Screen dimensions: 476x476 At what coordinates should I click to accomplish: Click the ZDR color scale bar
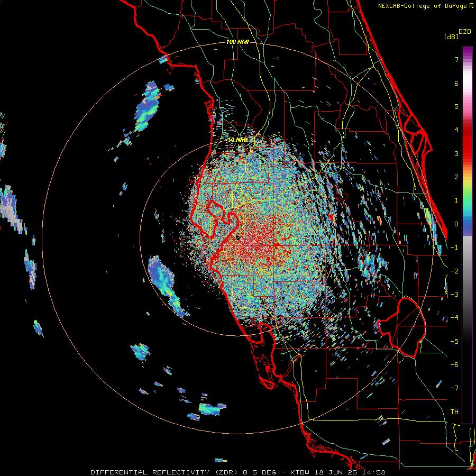tap(467, 235)
